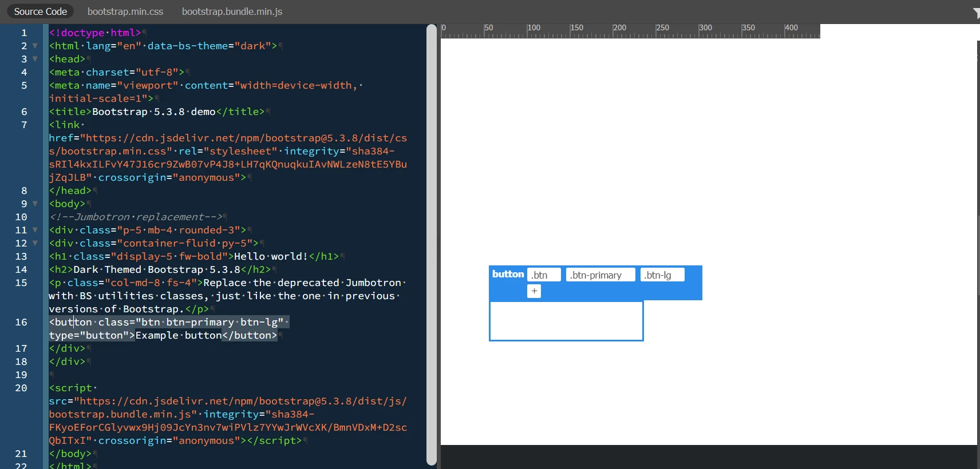Collapse the head tag fold arrow on line 3
Image resolution: width=980 pixels, height=469 pixels.
click(35, 59)
